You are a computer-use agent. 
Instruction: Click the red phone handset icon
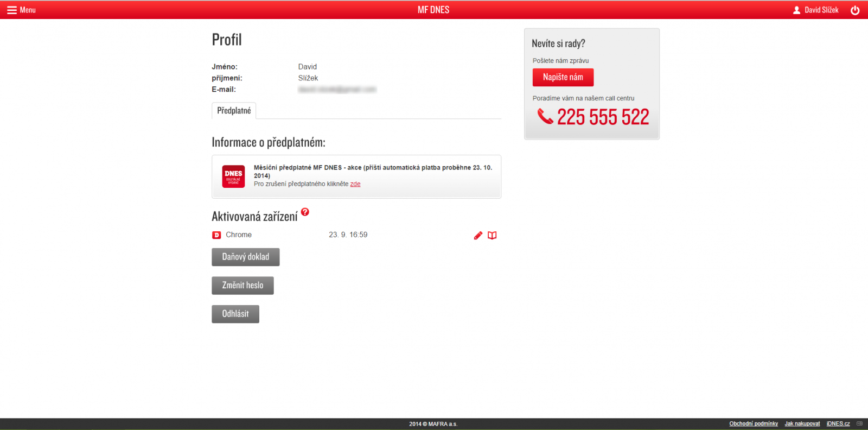click(x=545, y=116)
